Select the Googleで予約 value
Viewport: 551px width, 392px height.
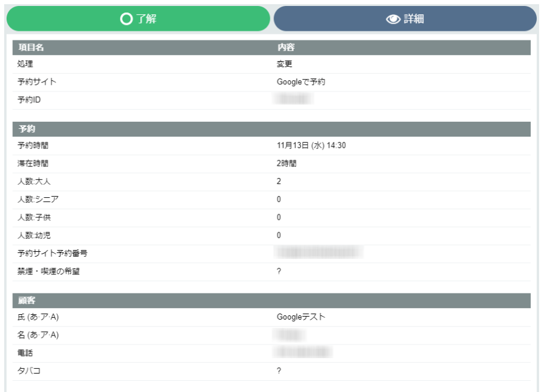[x=301, y=82]
